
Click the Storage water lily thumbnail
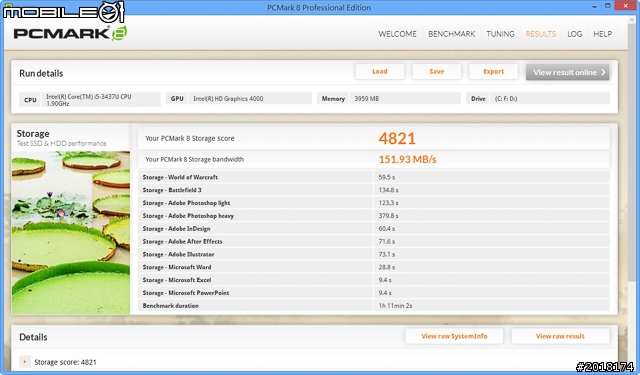coord(71,233)
